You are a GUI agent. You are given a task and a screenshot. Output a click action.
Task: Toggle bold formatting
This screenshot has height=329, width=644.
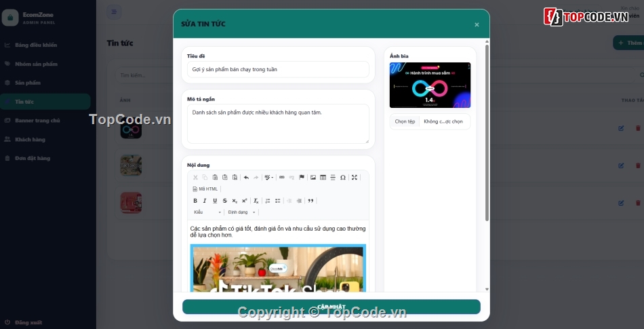click(x=195, y=201)
